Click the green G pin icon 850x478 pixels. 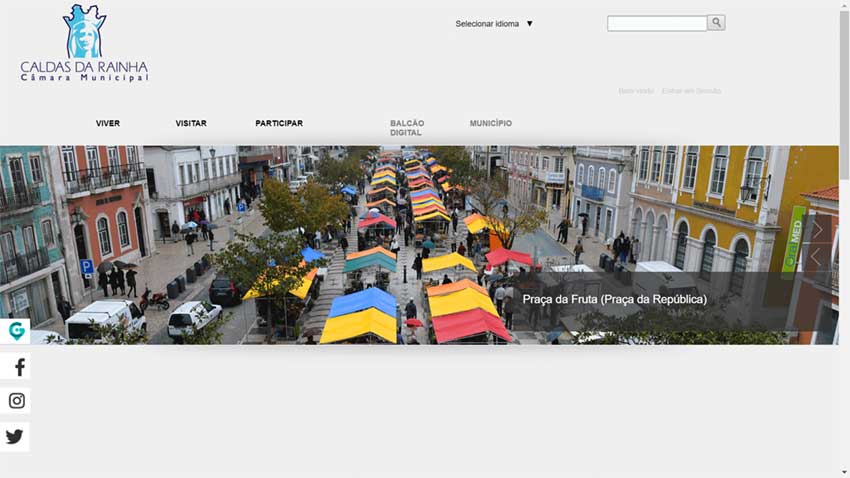tap(16, 331)
